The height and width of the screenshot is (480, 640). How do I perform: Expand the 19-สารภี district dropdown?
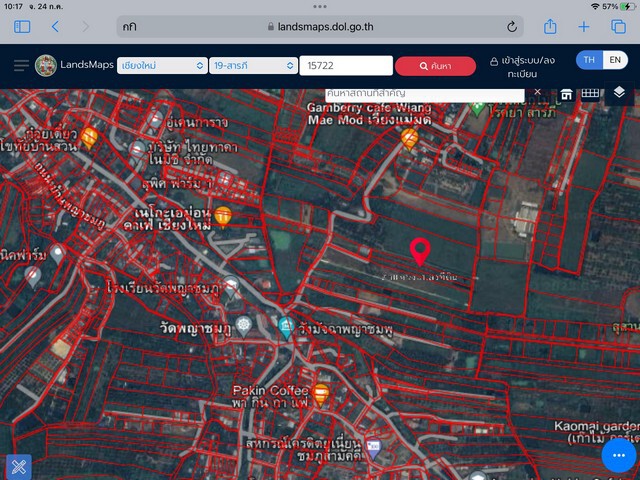click(x=253, y=66)
